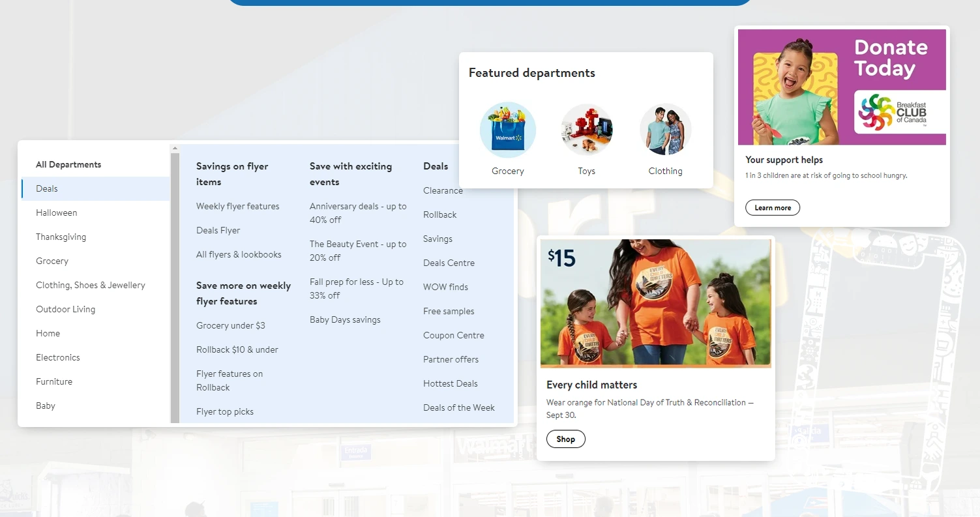The width and height of the screenshot is (980, 517).
Task: Open the Grocery under $3 link
Action: [x=230, y=325]
